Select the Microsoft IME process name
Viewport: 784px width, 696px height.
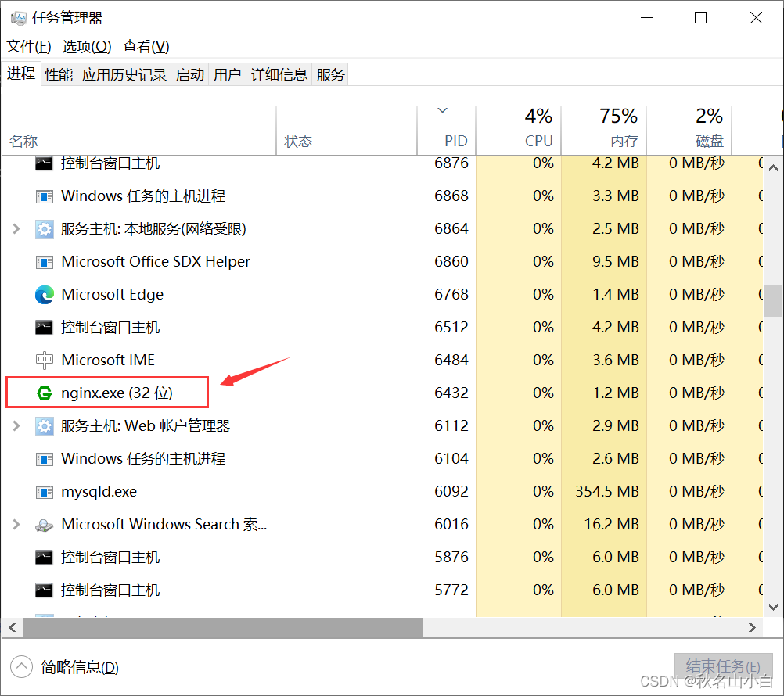108,360
